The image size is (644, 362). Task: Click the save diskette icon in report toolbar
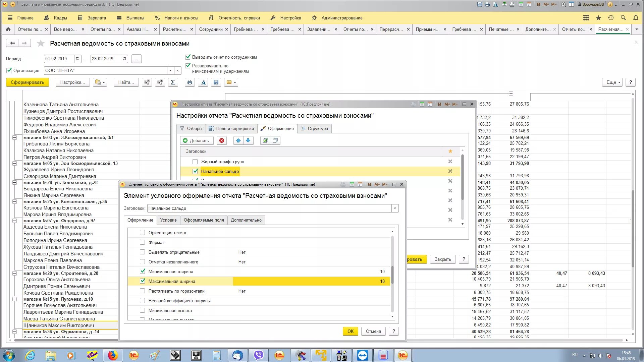[216, 82]
